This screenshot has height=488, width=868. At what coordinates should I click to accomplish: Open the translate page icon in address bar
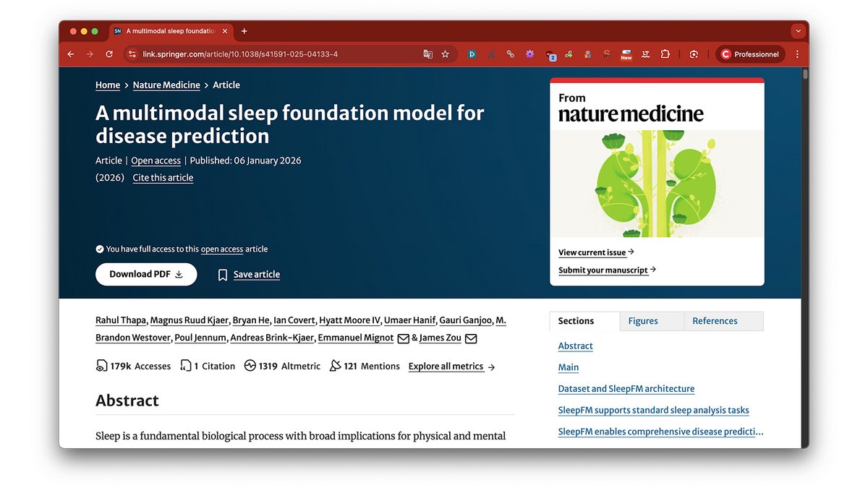pos(428,54)
